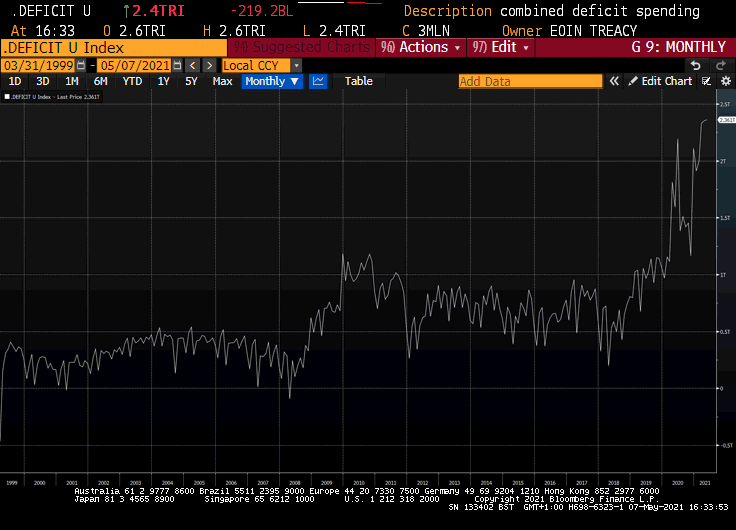Click the annotate checkbox-pencil icon
Image resolution: width=736 pixels, height=530 pixels.
click(x=706, y=81)
